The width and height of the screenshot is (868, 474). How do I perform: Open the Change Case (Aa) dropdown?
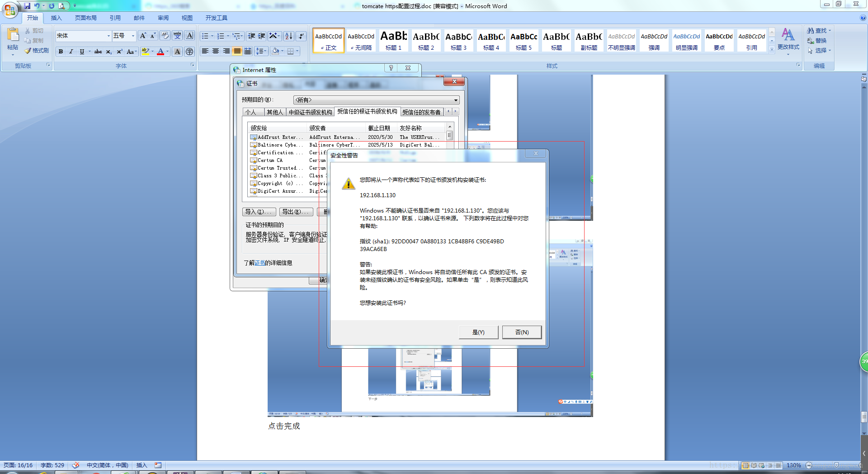point(131,52)
